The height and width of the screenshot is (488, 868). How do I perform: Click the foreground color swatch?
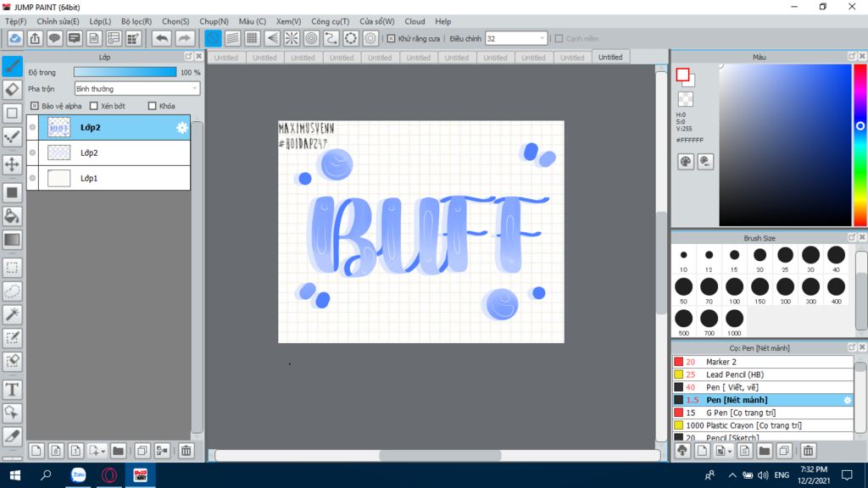click(x=682, y=75)
